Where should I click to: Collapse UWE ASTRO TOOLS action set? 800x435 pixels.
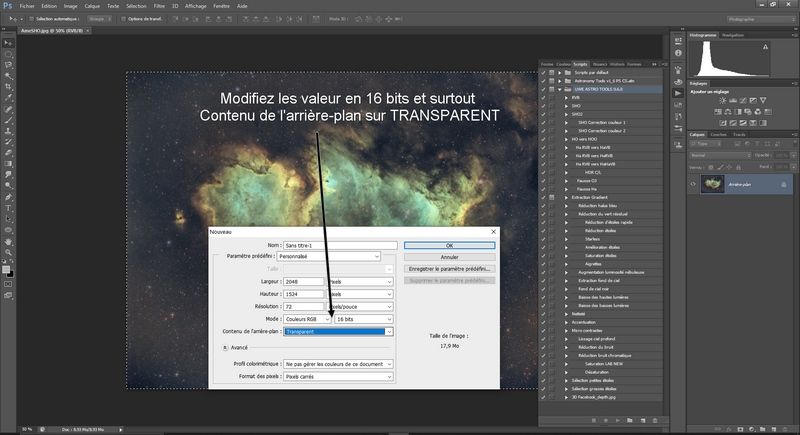[x=560, y=89]
